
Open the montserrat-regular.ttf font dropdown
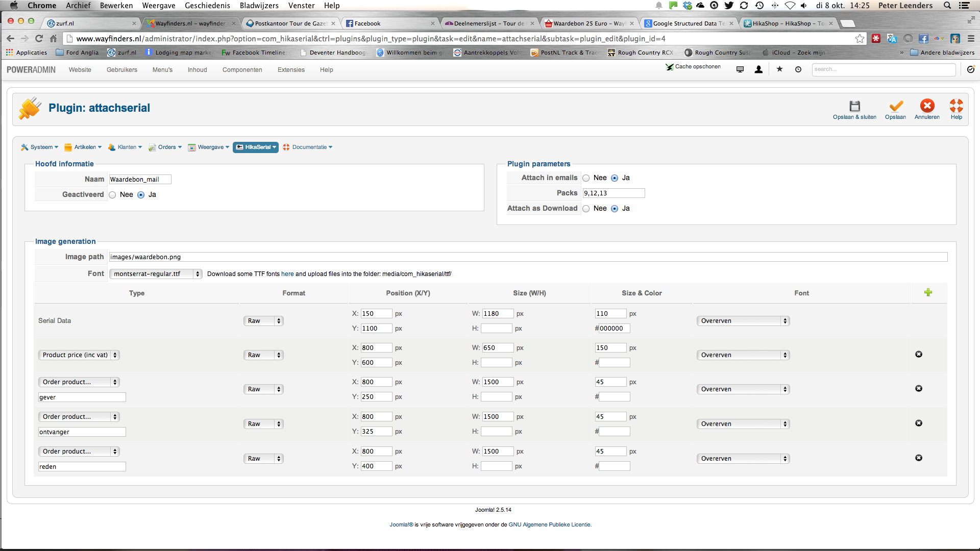click(x=156, y=274)
